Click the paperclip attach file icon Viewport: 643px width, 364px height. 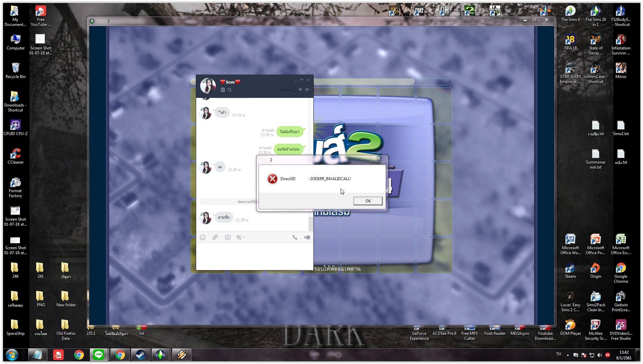[x=215, y=237]
